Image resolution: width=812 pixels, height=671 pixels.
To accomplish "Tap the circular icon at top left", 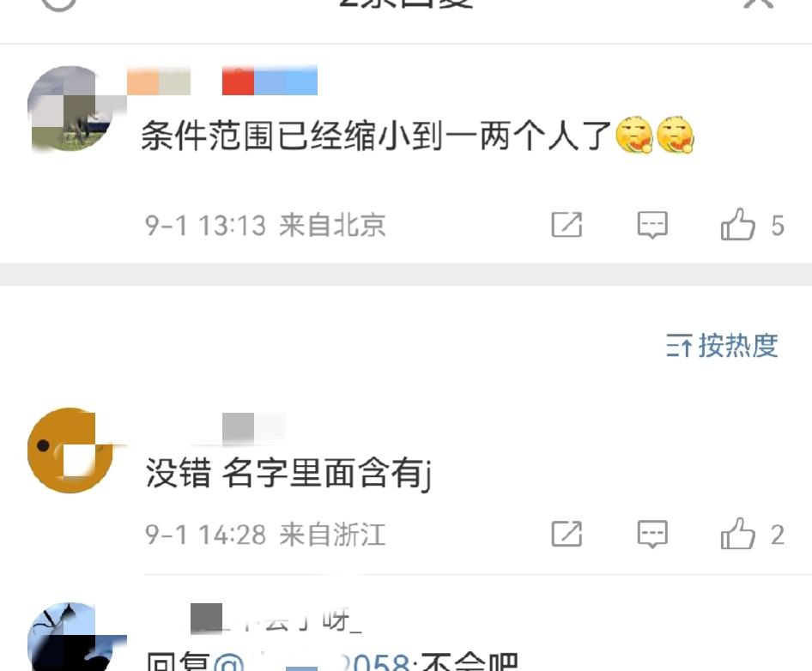I will [58, 4].
